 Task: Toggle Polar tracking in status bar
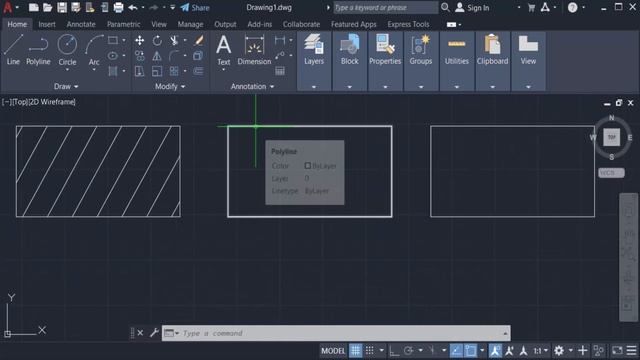tap(409, 351)
